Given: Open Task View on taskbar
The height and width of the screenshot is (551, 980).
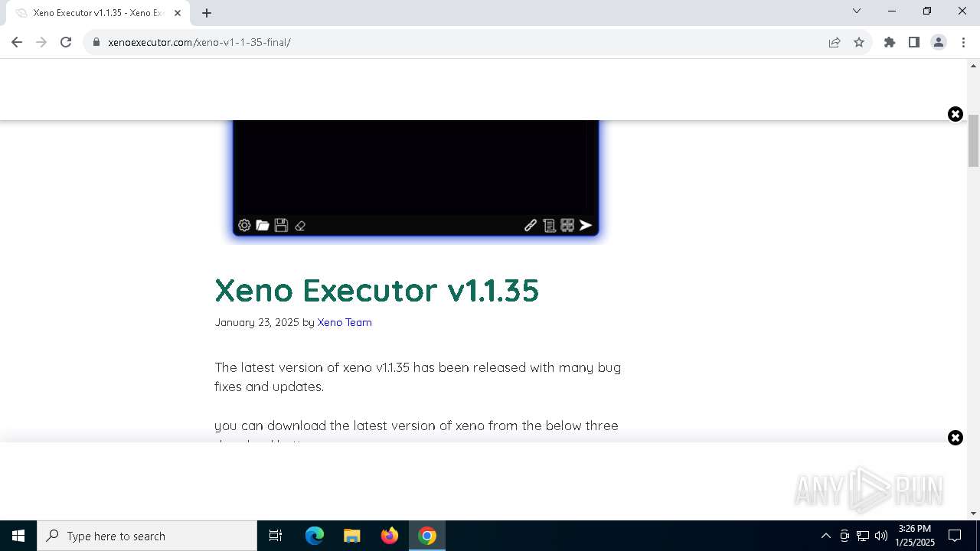Looking at the screenshot, I should pyautogui.click(x=276, y=536).
